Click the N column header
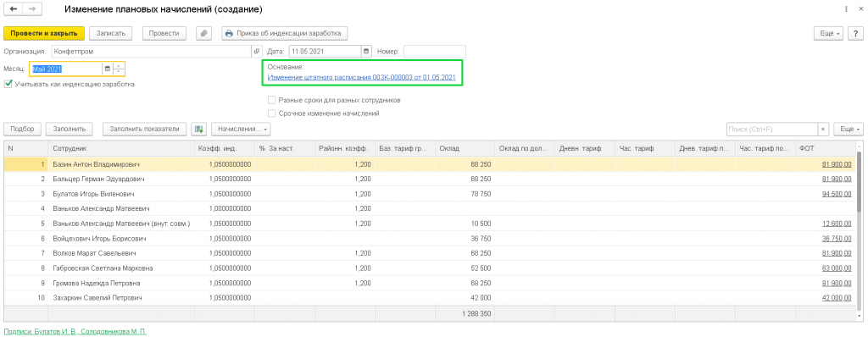Viewport: 868px width, 337px height. coord(25,148)
